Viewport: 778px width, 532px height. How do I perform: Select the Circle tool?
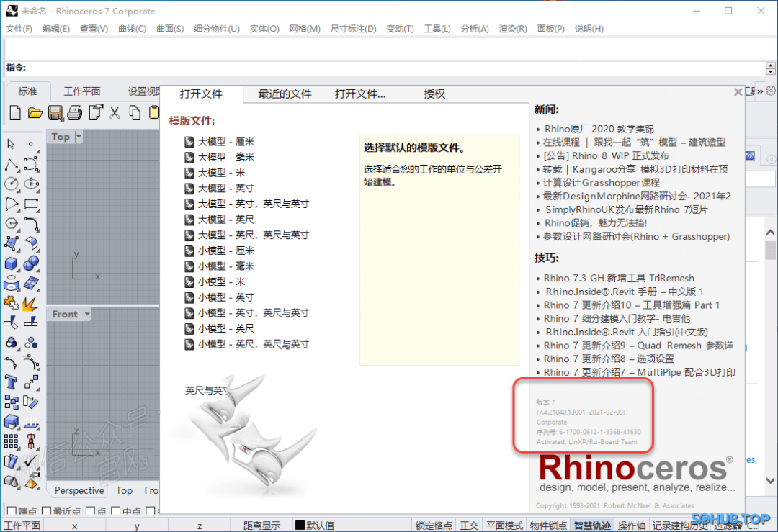pos(12,184)
